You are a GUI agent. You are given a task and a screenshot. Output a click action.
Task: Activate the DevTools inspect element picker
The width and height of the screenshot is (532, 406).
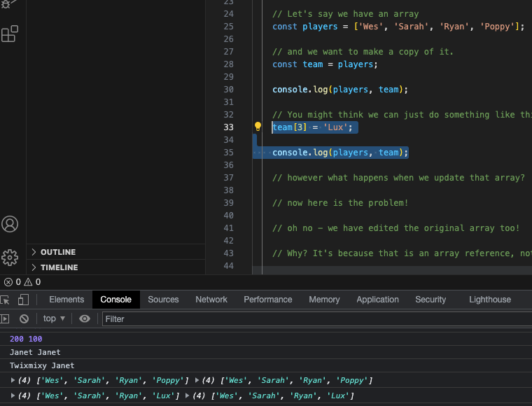point(5,300)
